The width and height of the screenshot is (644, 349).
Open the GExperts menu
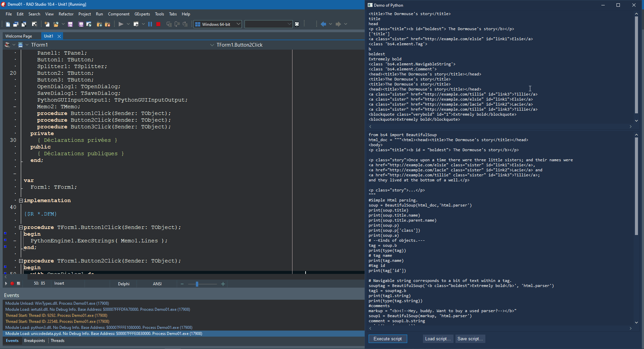(x=142, y=14)
